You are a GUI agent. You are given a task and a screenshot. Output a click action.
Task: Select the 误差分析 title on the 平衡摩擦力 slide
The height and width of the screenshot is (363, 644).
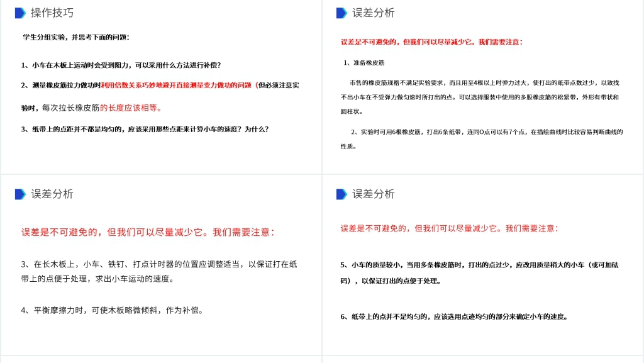[52, 194]
